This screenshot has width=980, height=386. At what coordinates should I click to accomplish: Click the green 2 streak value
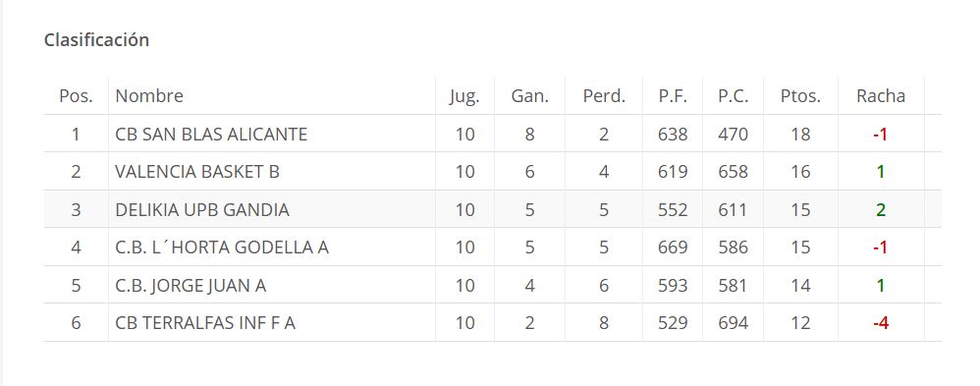pos(881,209)
